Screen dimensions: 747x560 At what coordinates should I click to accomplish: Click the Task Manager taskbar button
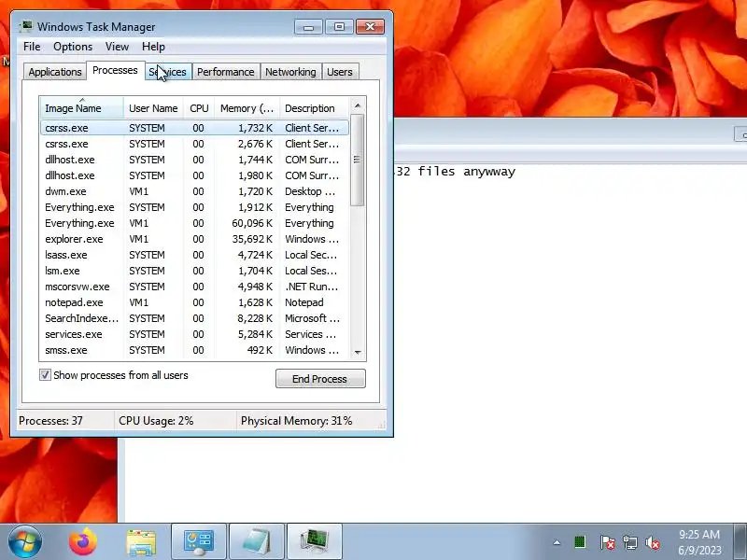pyautogui.click(x=315, y=542)
